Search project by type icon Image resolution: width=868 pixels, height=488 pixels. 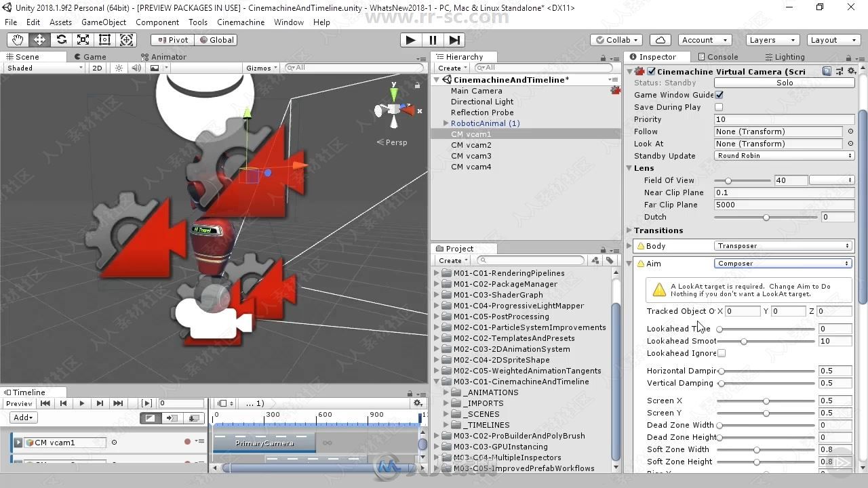[595, 260]
